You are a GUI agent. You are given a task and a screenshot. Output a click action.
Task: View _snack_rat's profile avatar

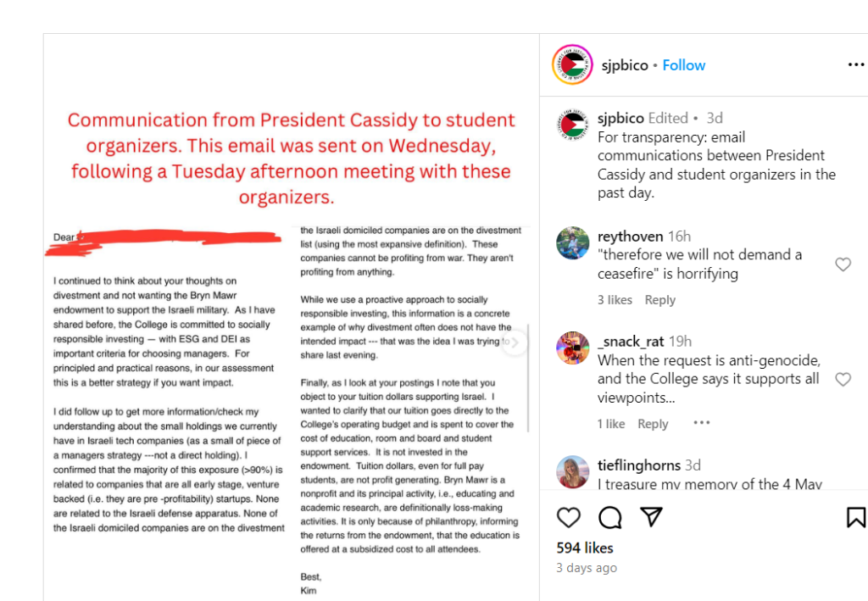point(572,348)
